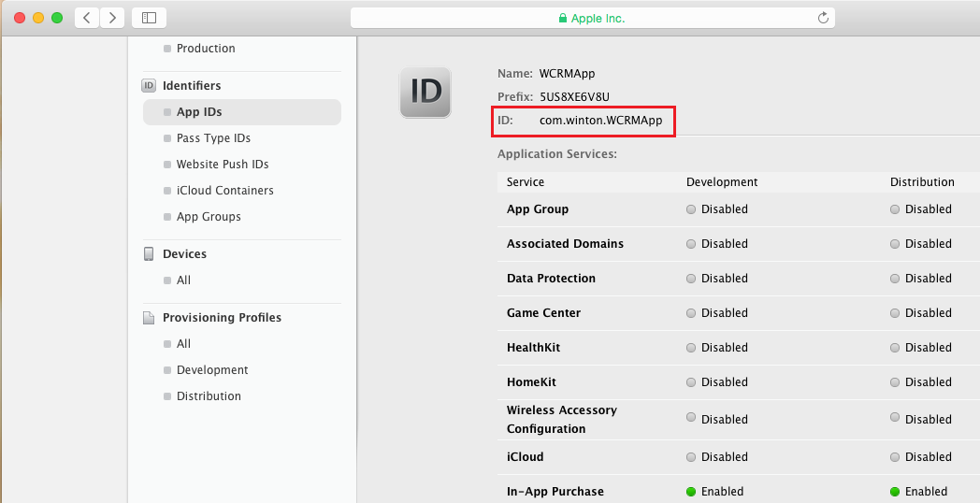
Task: Select App IDs in the sidebar
Action: point(242,112)
